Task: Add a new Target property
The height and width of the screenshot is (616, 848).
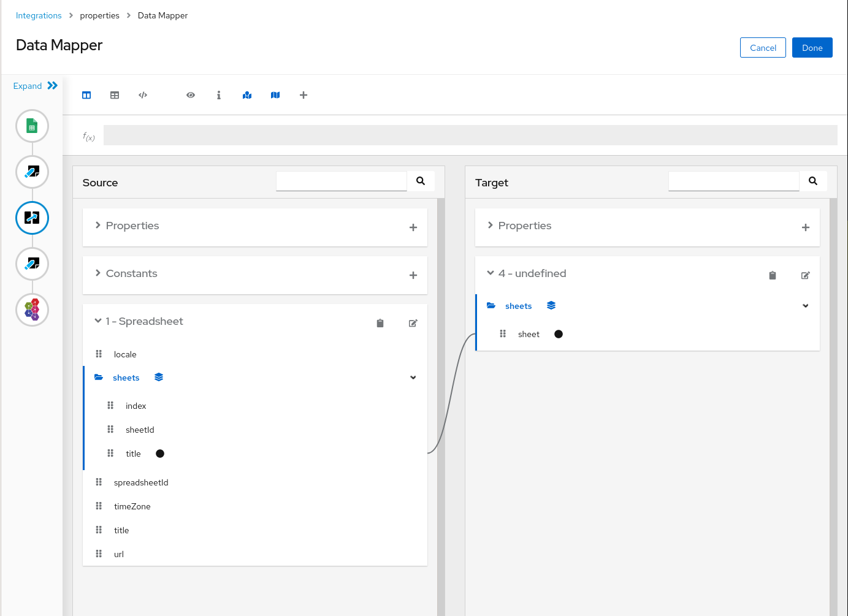Action: pos(806,227)
